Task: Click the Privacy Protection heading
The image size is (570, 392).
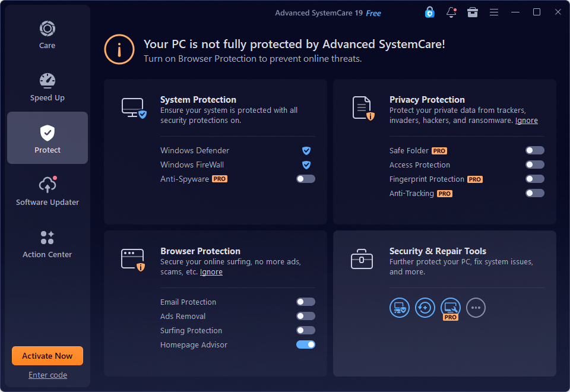Action: [x=427, y=100]
